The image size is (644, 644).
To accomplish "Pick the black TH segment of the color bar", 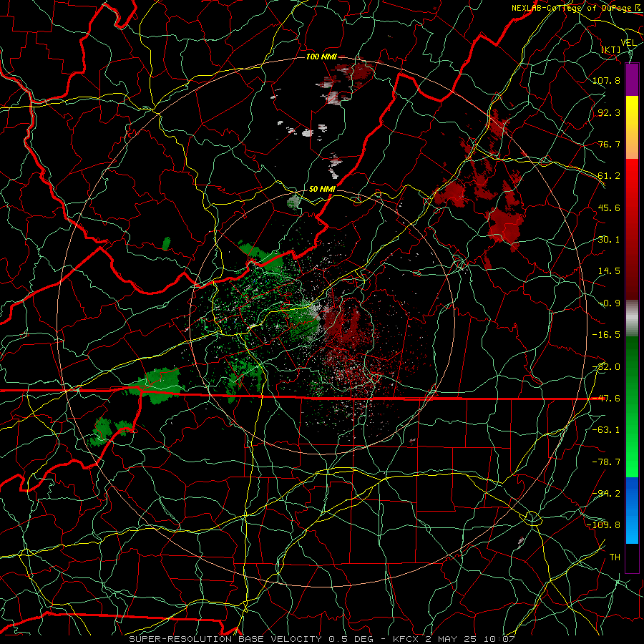I will point(632,558).
